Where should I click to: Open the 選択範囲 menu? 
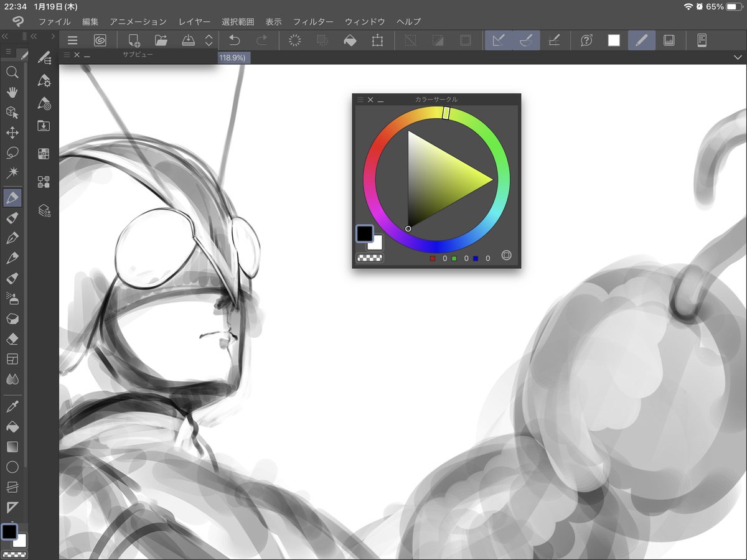point(238,22)
